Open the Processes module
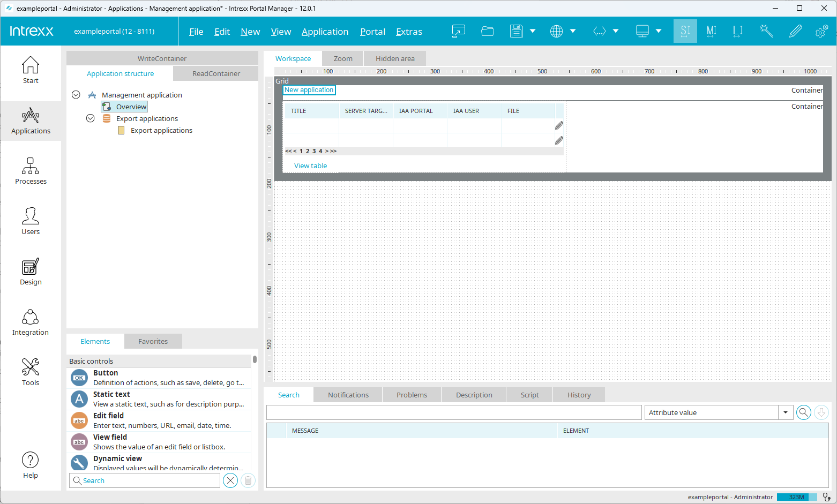837x504 pixels. point(31,171)
